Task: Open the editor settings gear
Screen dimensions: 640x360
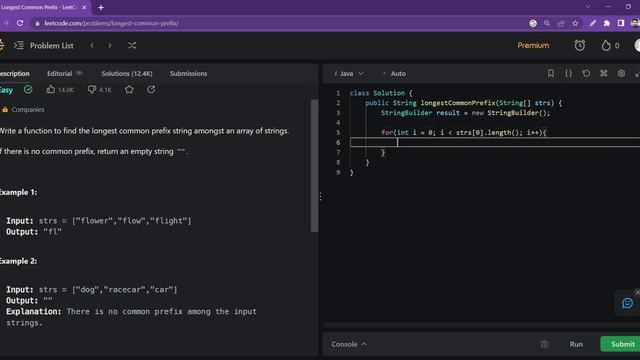Action: click(x=621, y=73)
